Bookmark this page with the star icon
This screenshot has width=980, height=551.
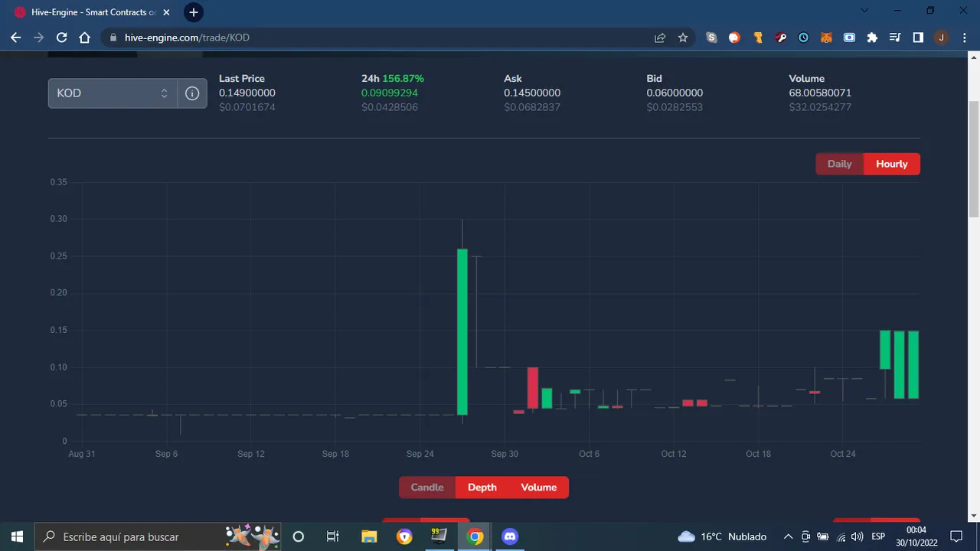point(683,37)
